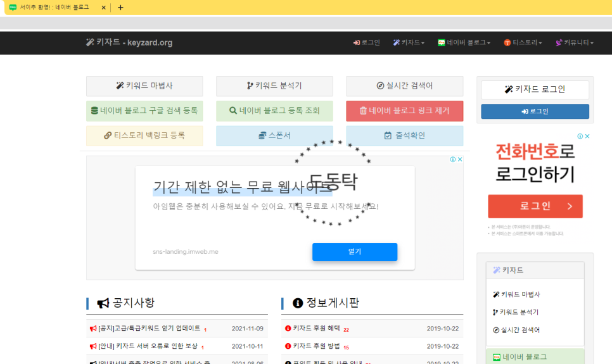Click the calendar check icon on 출석확인
Viewport: 612px width, 364px height.
coord(388,135)
